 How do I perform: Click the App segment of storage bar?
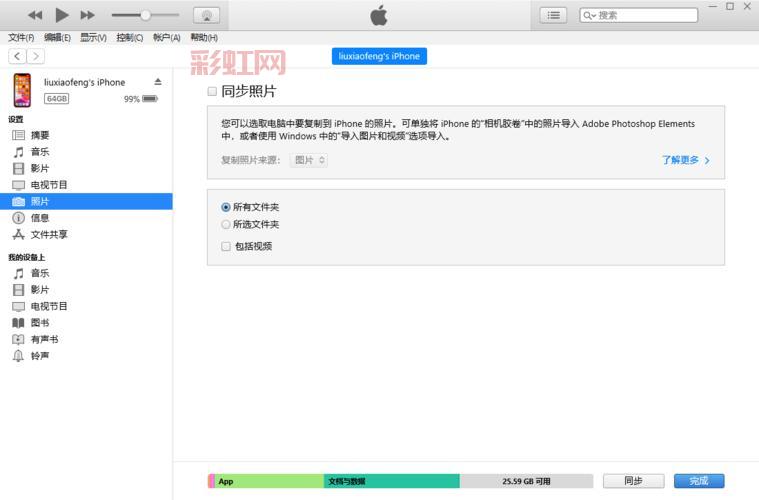pos(269,481)
